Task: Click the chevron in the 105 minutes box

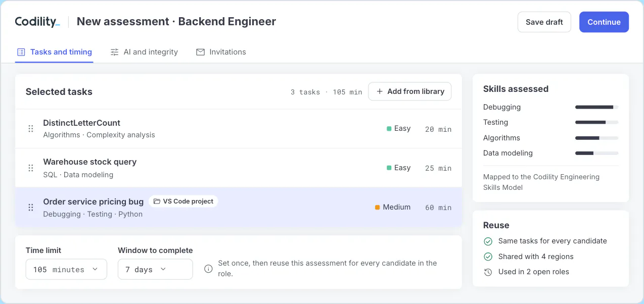Action: click(95, 269)
